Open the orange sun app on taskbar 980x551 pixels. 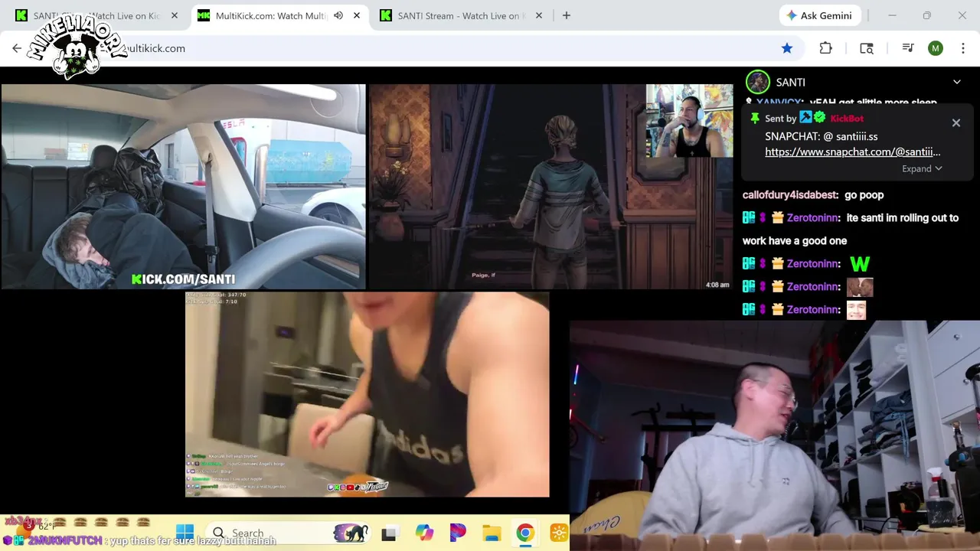[x=559, y=533]
